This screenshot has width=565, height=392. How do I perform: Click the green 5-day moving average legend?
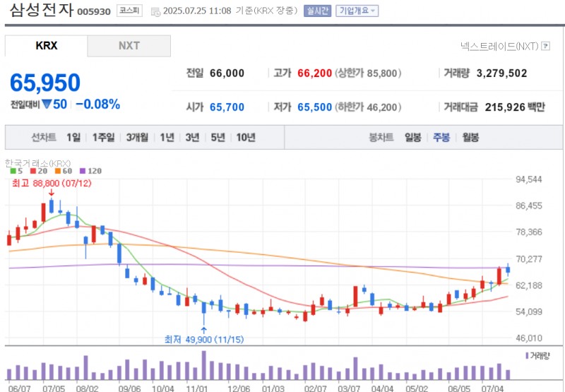pyautogui.click(x=14, y=171)
